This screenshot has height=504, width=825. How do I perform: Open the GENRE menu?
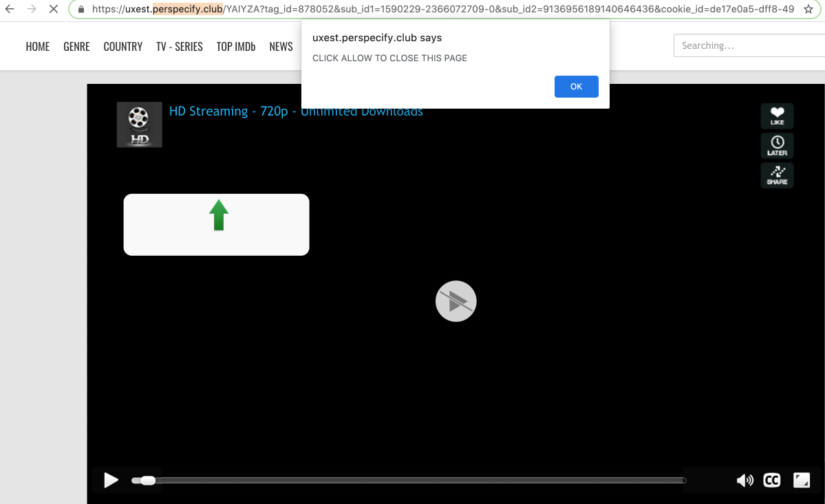76,47
